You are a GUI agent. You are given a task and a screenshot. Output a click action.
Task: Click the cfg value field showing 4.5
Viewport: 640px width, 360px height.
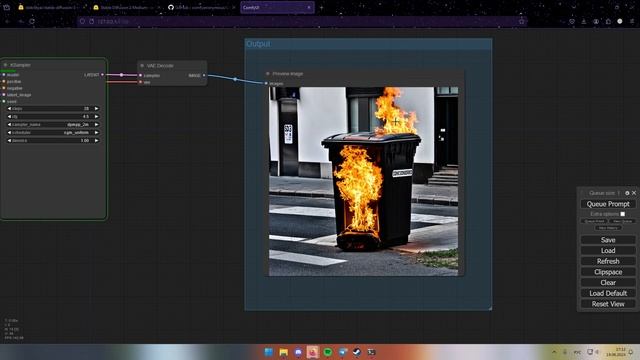[x=53, y=116]
